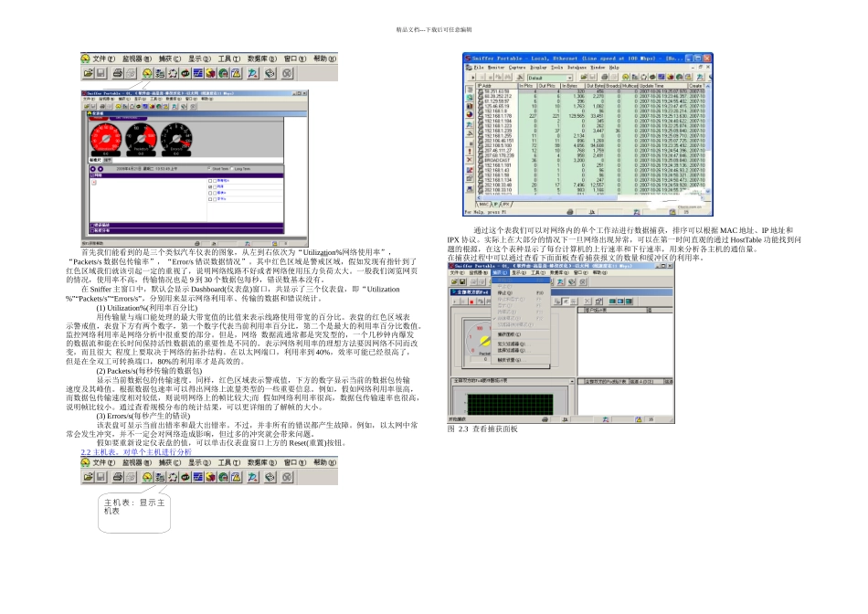The height and width of the screenshot is (614, 868).
Task: Click Alarm Log warning icon in upper toolbar image
Action: (x=236, y=73)
